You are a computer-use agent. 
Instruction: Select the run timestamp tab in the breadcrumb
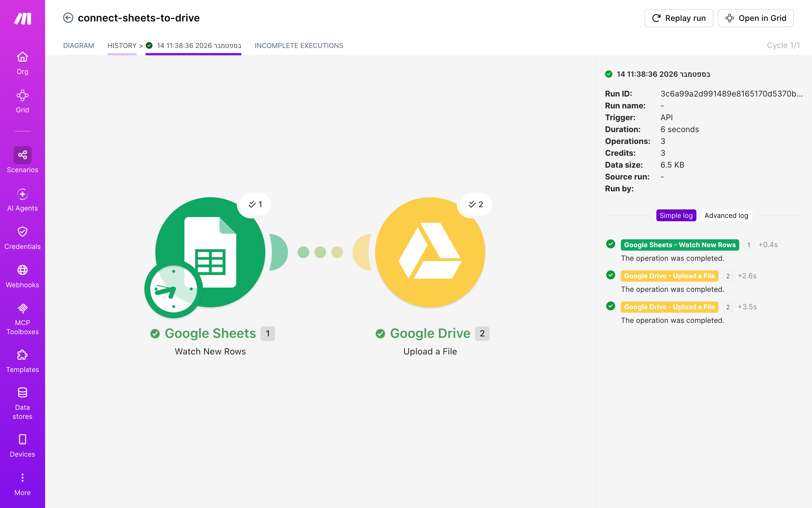(193, 46)
